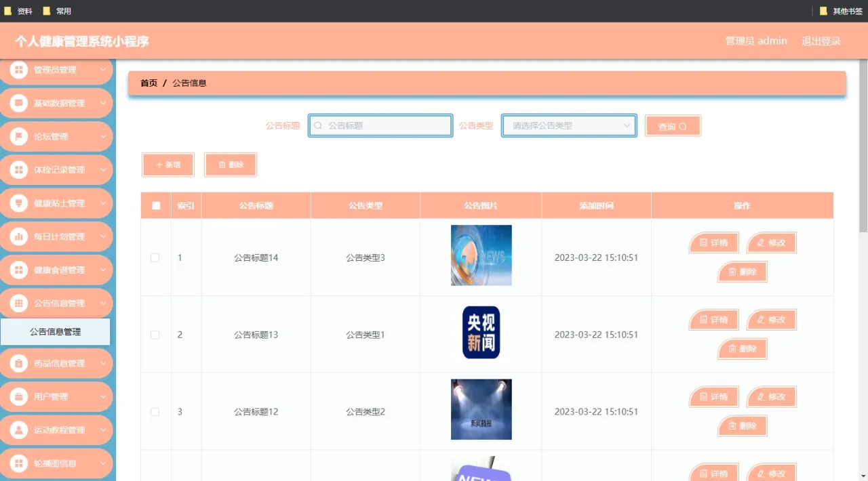Click 修改 for 公告标题14
Viewport: 868px width, 481px height.
771,243
